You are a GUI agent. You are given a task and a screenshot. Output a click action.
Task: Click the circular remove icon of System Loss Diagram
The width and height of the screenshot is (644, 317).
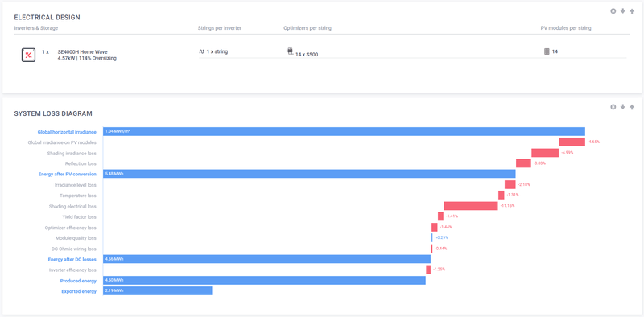click(x=613, y=107)
